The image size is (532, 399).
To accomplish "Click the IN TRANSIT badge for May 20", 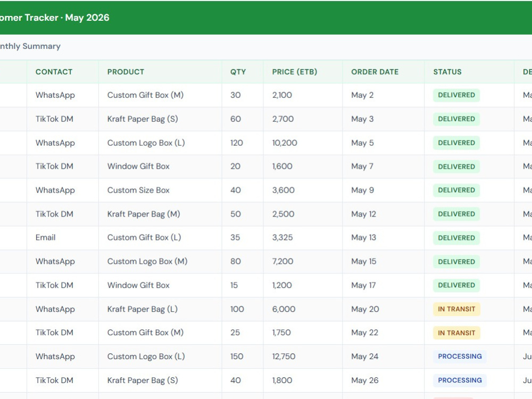I will click(x=456, y=309).
